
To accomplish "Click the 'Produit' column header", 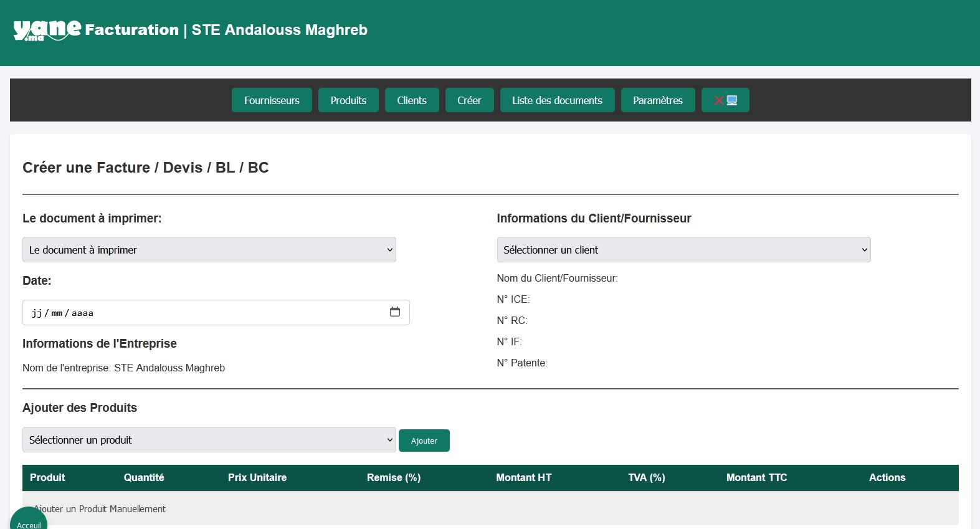I will coord(47,477).
